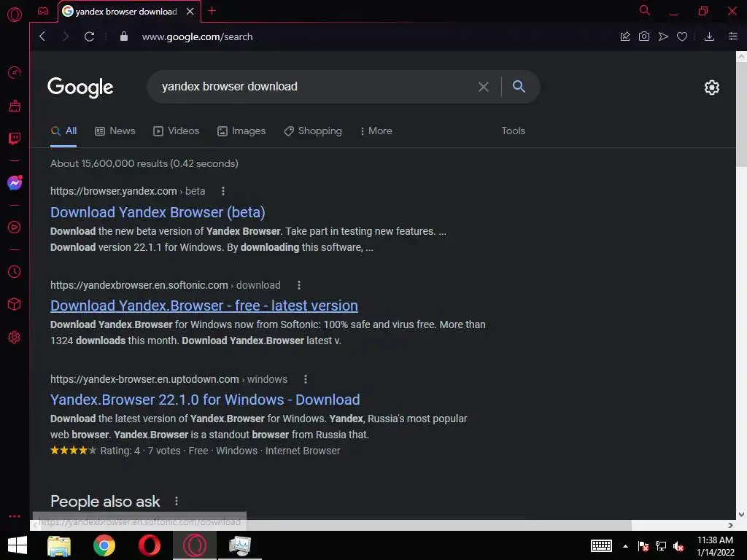Screen dimensions: 747x560
Task: Open People also ask options menu
Action: [x=177, y=501]
